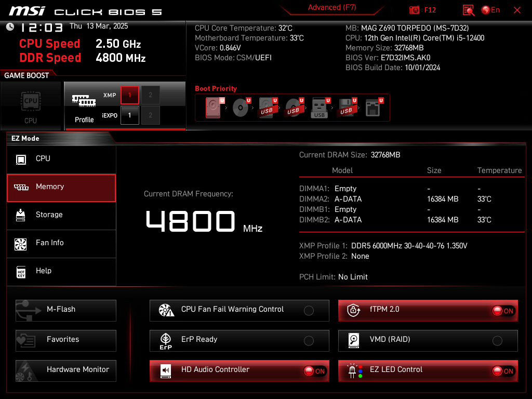The height and width of the screenshot is (399, 532).
Task: Open Favorites menu
Action: pos(66,341)
